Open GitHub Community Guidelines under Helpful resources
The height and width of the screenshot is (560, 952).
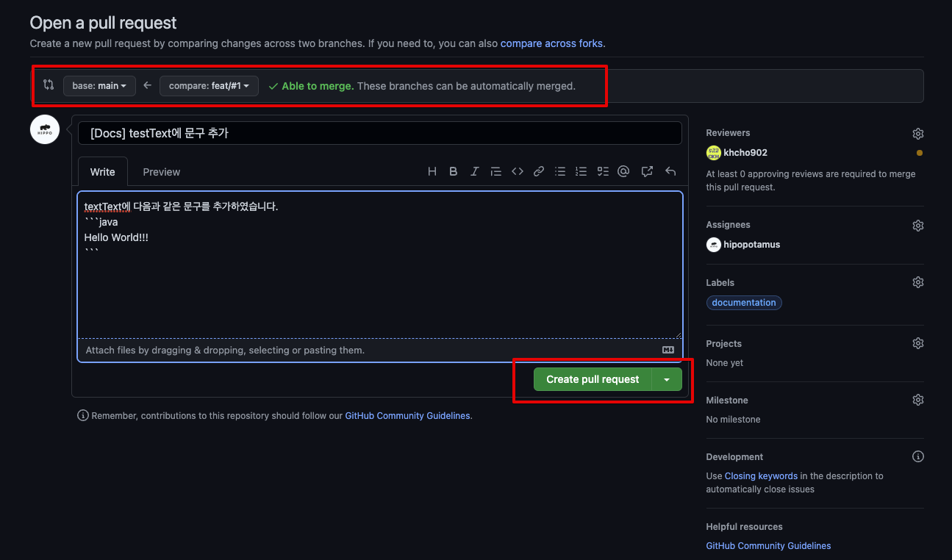tap(768, 546)
